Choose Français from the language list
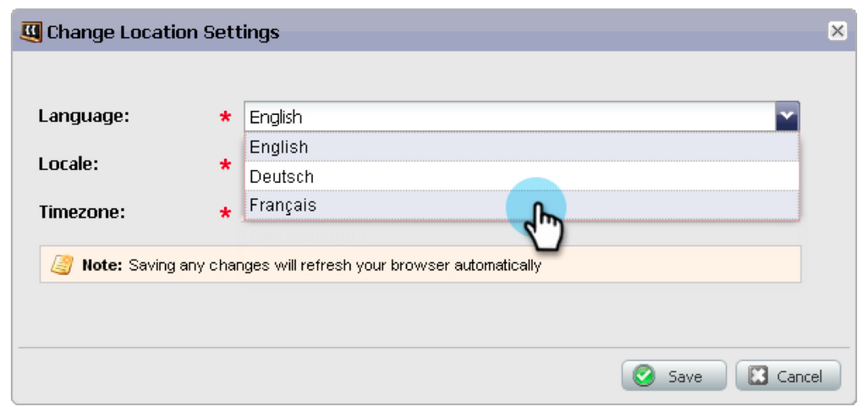This screenshot has height=412, width=868. 522,206
